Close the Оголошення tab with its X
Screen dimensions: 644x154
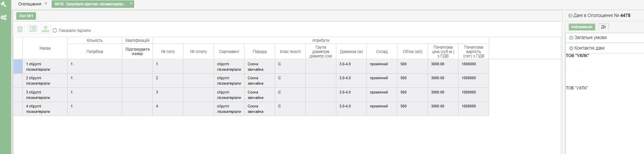(x=46, y=3)
